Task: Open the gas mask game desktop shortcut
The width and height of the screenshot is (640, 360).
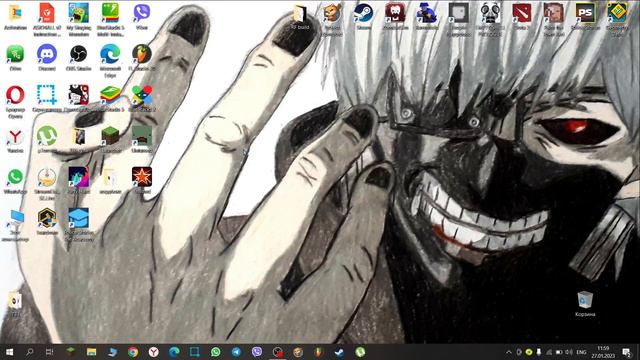Action: point(490,13)
